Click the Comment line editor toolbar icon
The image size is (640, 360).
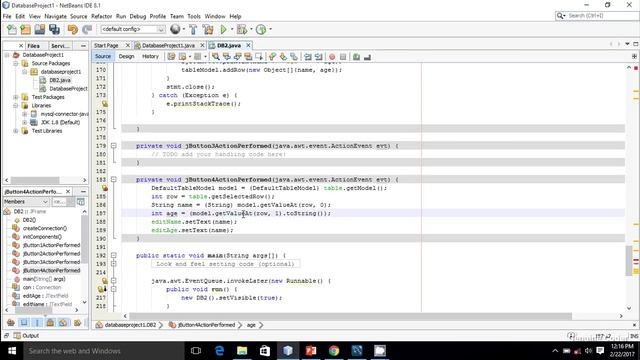coord(356,57)
